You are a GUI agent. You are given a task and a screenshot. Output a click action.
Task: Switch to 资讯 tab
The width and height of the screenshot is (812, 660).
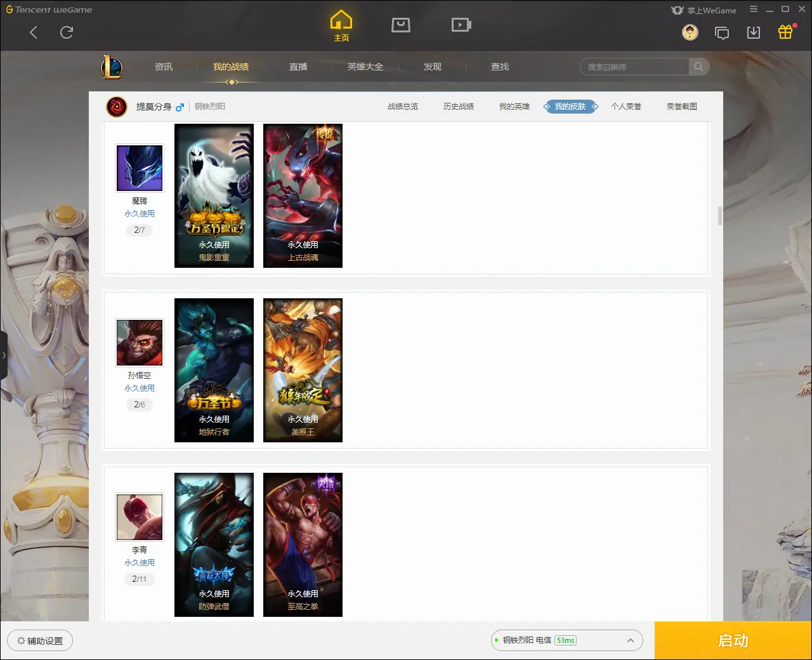click(x=164, y=67)
